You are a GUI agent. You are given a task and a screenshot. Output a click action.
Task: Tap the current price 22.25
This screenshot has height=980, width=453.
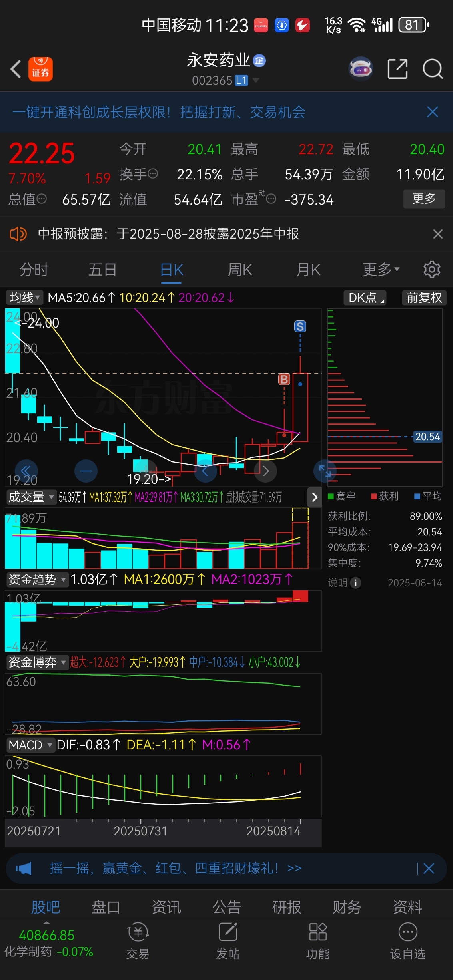(x=42, y=153)
